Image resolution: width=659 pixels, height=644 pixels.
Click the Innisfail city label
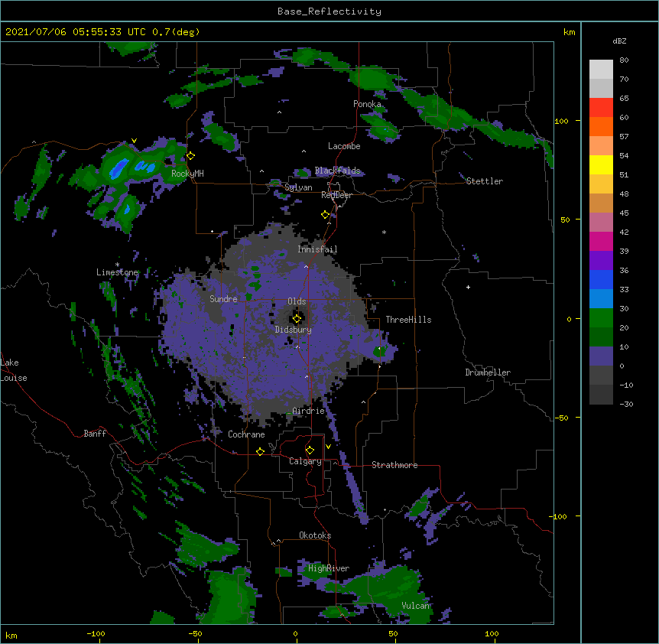(317, 249)
